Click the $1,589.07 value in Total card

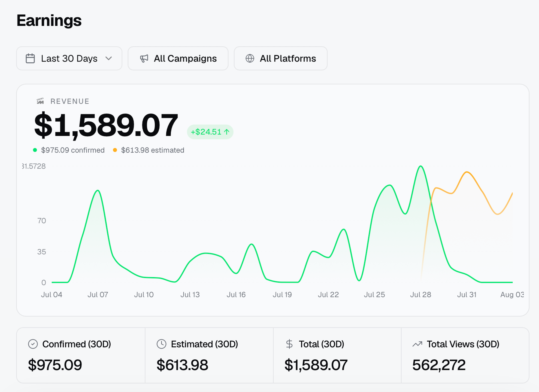[316, 365]
